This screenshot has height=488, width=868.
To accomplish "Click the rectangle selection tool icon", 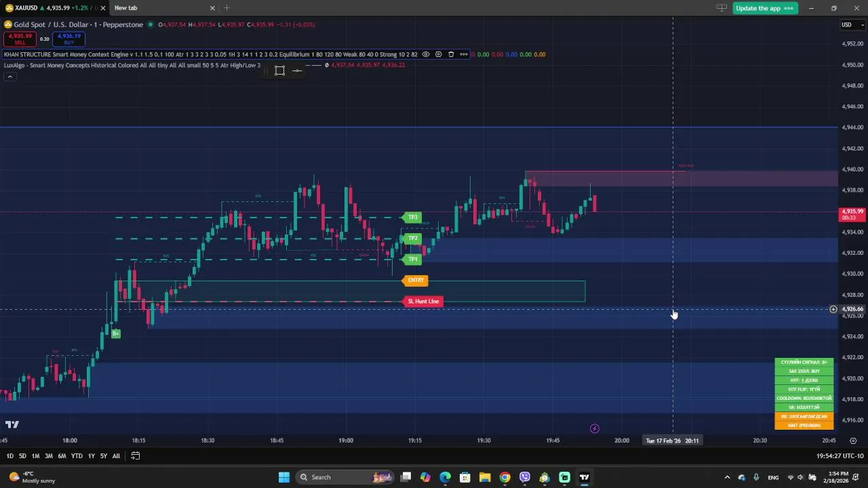I will [279, 70].
